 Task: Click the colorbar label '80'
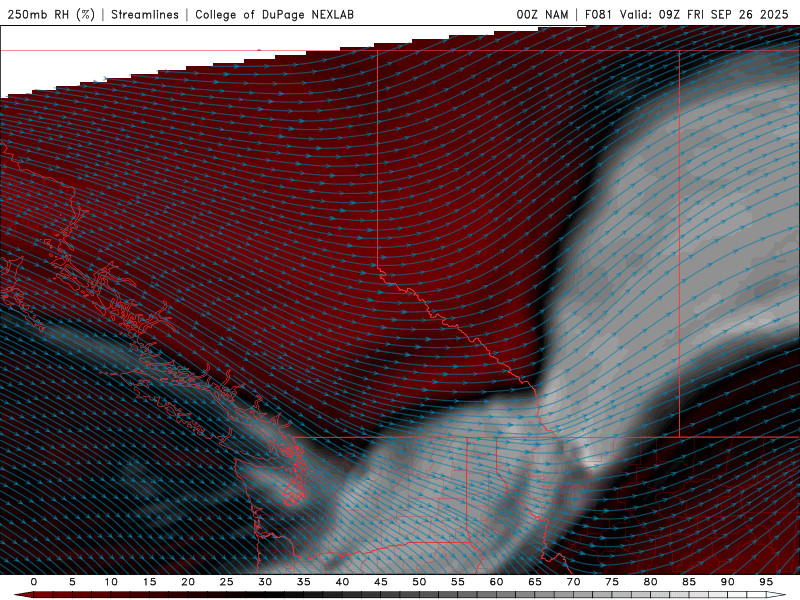(x=651, y=582)
